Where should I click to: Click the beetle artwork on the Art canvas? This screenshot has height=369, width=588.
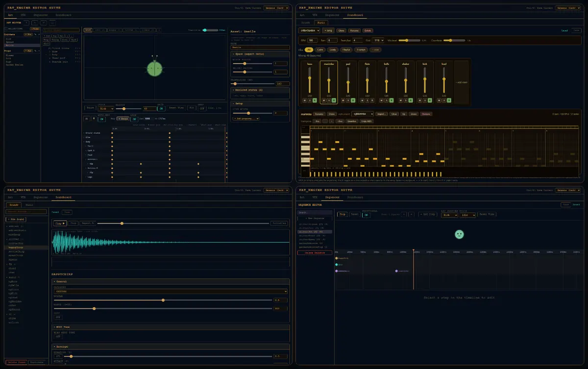pos(154,68)
